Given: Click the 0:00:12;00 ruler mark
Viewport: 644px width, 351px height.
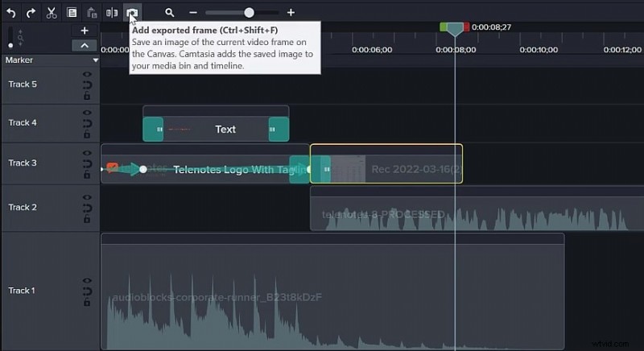Looking at the screenshot, I should [622, 50].
